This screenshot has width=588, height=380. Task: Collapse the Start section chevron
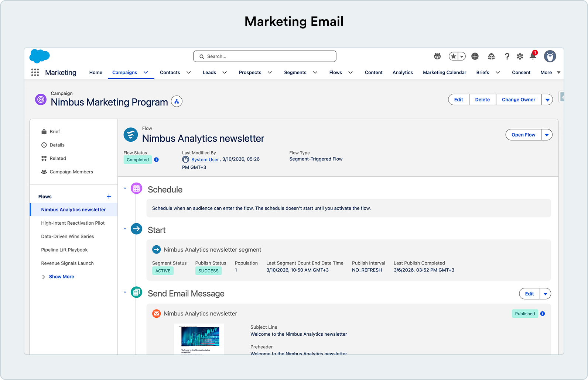pyautogui.click(x=125, y=229)
